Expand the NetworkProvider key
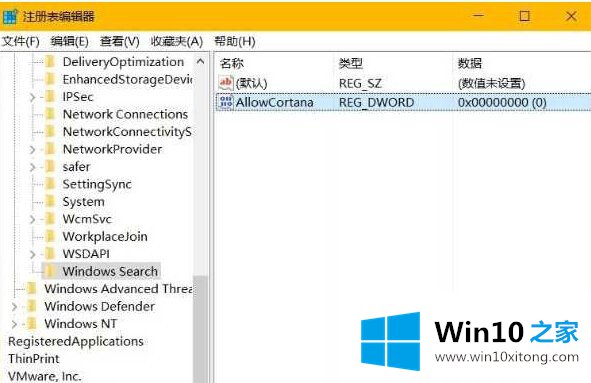The width and height of the screenshot is (591, 383). [32, 150]
